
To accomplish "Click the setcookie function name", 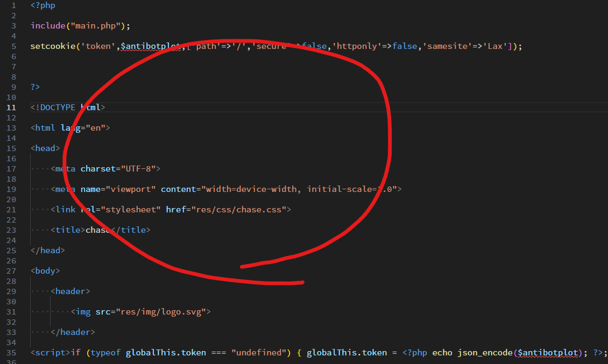I will click(x=53, y=46).
